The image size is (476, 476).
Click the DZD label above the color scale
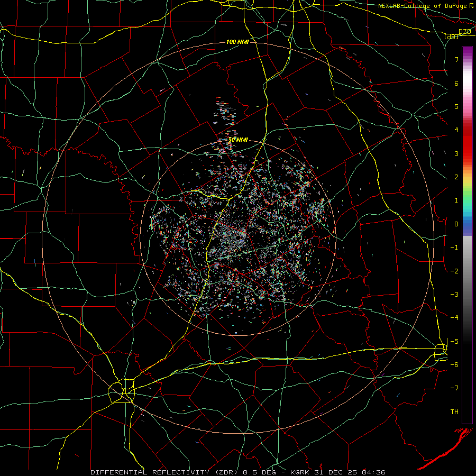[x=465, y=31]
